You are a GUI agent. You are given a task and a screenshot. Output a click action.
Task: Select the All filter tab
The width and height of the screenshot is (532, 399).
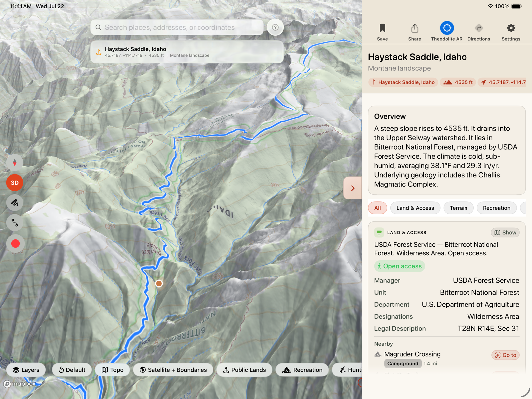pos(377,208)
